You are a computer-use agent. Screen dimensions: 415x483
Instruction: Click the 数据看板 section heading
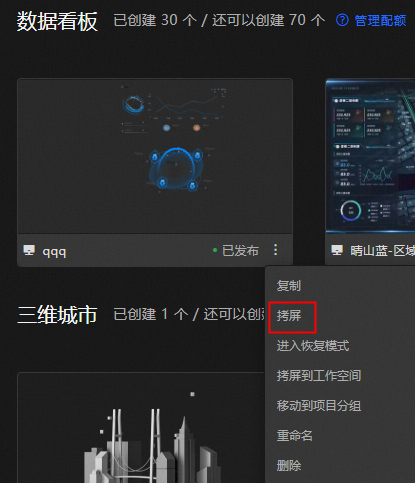57,21
